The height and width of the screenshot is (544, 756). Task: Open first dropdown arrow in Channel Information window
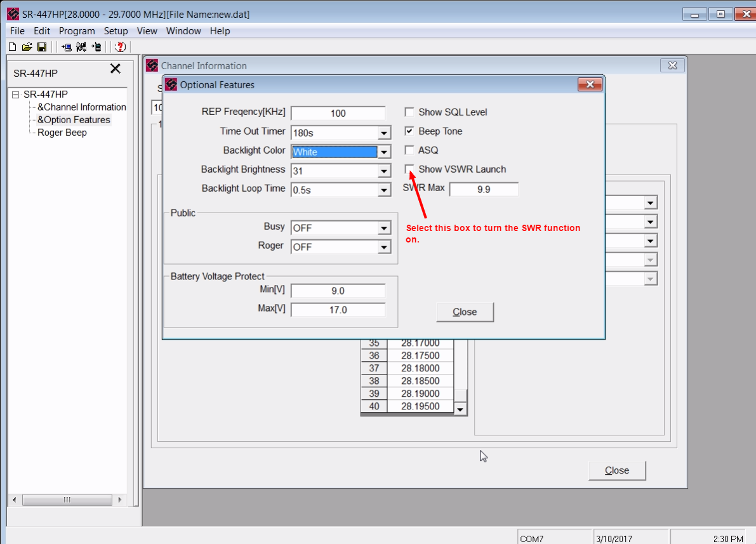(651, 202)
